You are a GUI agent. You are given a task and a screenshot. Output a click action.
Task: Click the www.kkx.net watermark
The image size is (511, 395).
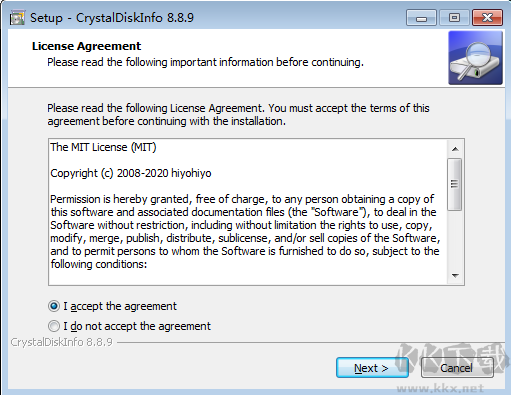[440, 388]
